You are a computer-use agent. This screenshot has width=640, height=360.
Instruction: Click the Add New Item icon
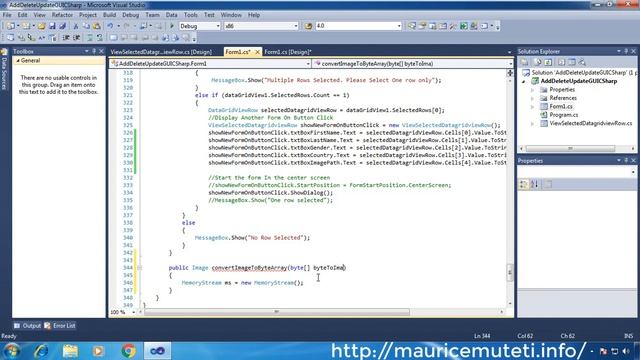[26, 26]
